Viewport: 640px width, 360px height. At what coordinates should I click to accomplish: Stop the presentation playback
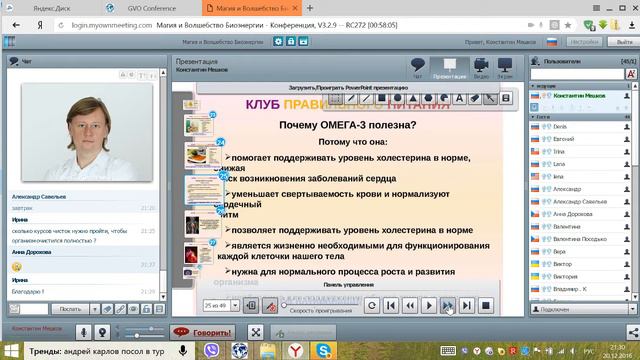click(485, 305)
